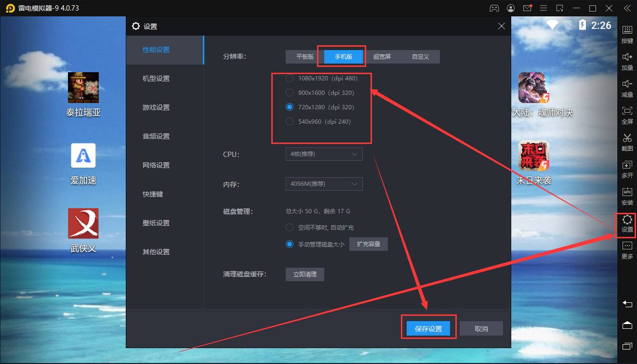Open the keyboard mapping (按键) tool
Image resolution: width=637 pixels, height=364 pixels.
pos(627,33)
